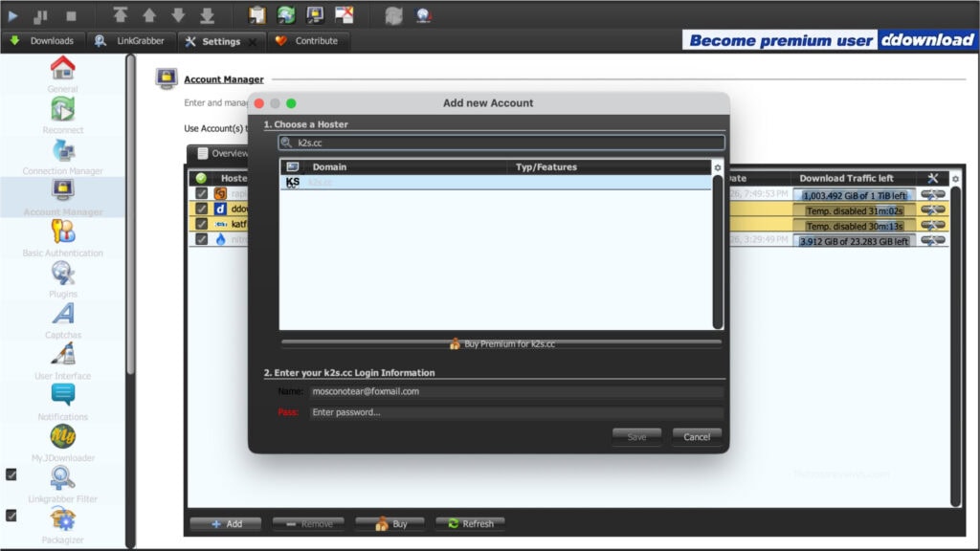Click the Become premium user ddownload banner
Image resolution: width=980 pixels, height=551 pixels.
pos(830,40)
